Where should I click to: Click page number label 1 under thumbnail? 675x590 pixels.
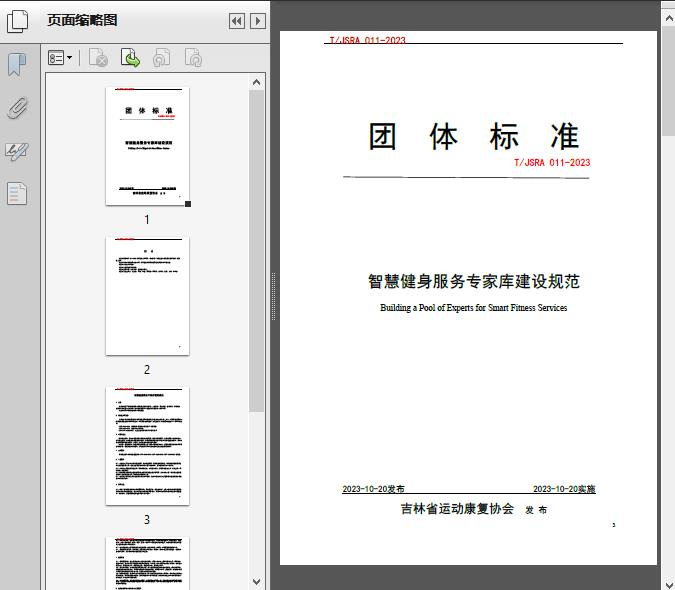coord(147,220)
